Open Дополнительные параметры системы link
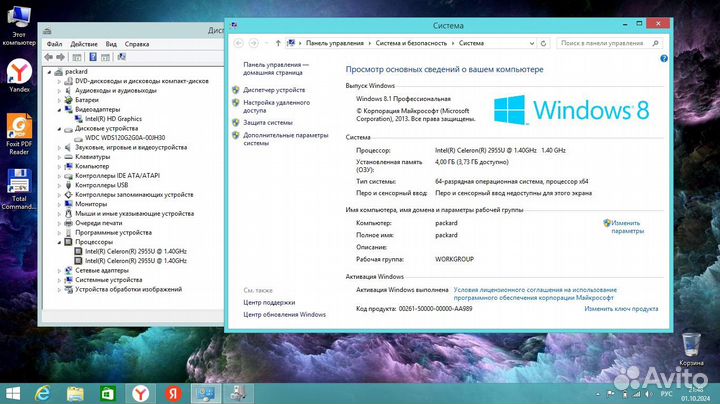This screenshot has height=404, width=720. [286, 139]
